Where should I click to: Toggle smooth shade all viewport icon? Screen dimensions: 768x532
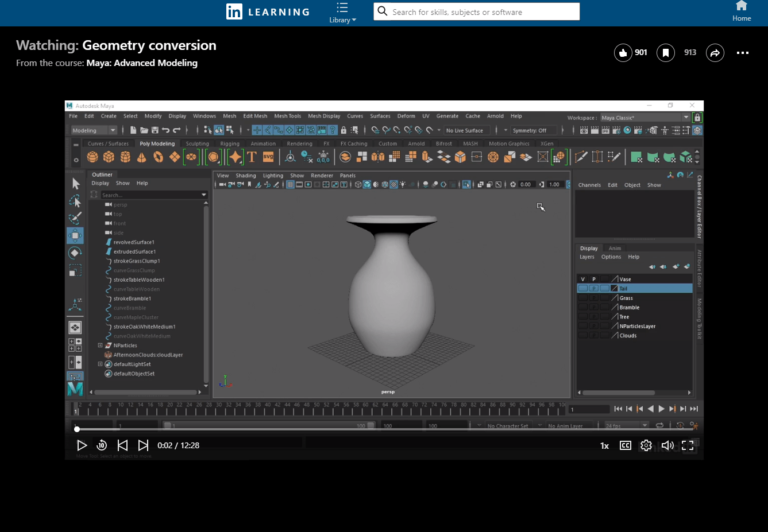(x=367, y=184)
